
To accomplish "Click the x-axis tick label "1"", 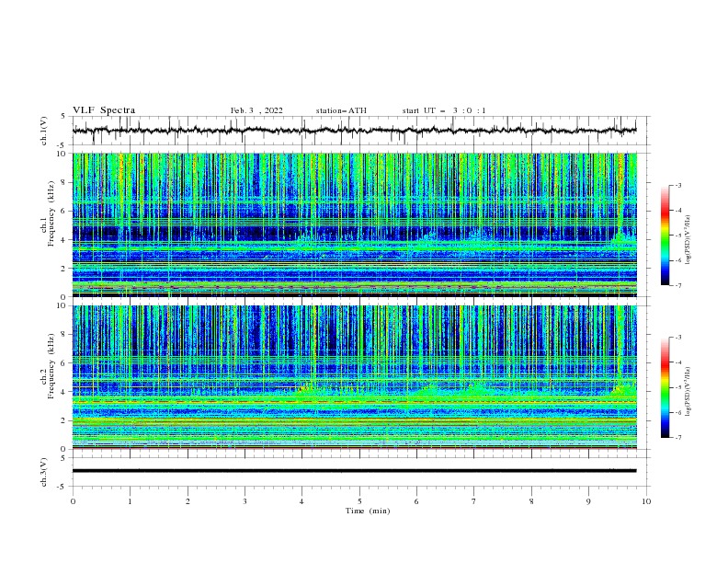I will (x=130, y=501).
